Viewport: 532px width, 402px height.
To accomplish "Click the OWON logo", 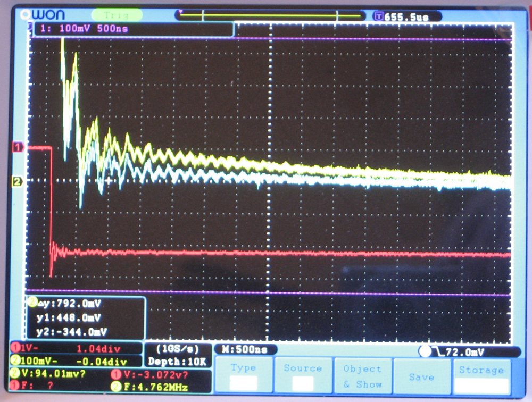I will (43, 15).
